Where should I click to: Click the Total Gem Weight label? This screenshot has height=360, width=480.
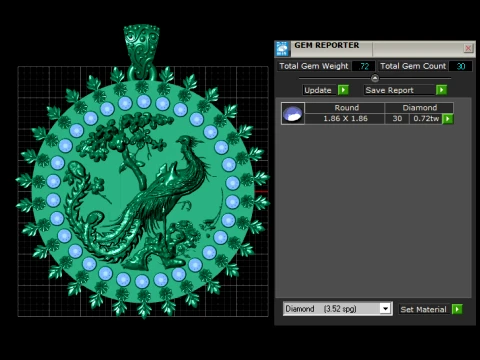[x=314, y=66]
